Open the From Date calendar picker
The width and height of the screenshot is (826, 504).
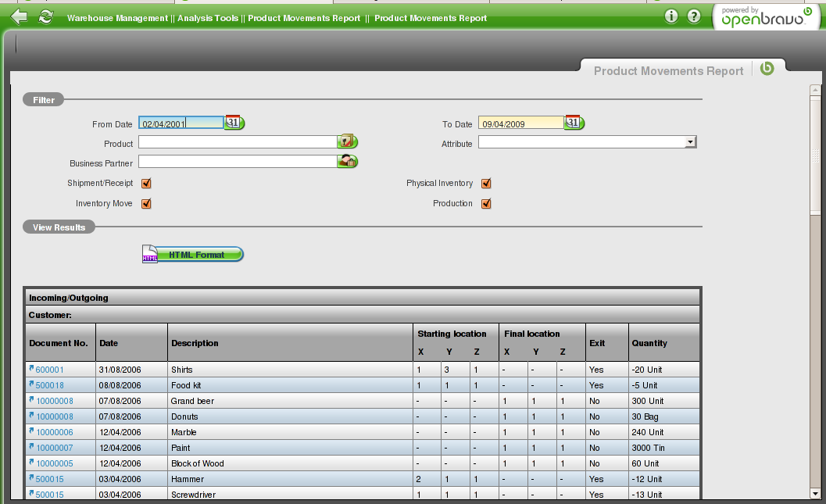[234, 123]
